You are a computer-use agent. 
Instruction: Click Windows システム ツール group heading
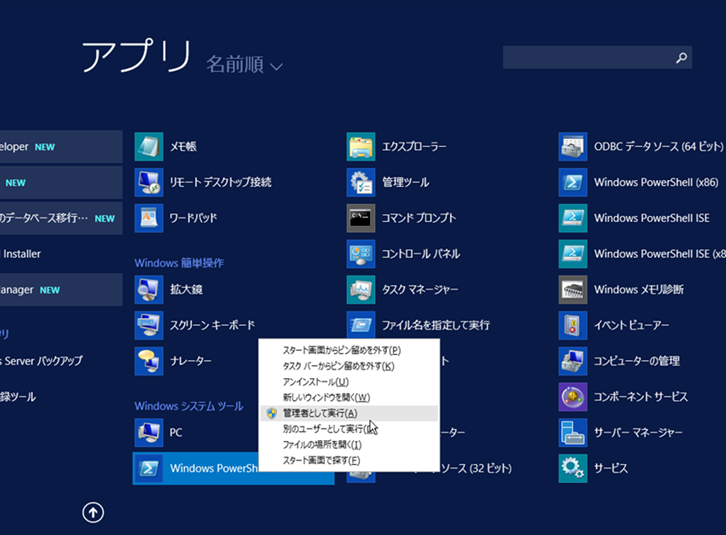pyautogui.click(x=189, y=406)
